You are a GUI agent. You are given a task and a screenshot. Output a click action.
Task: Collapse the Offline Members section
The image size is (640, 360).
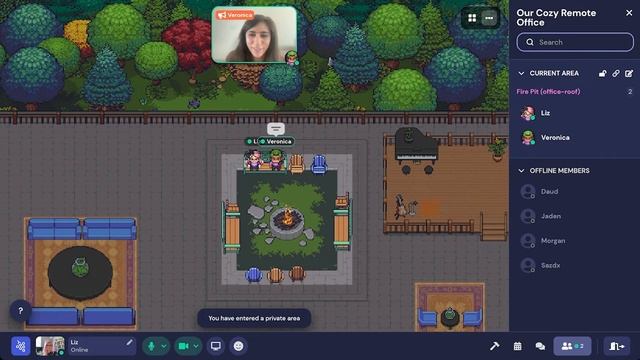coord(521,171)
